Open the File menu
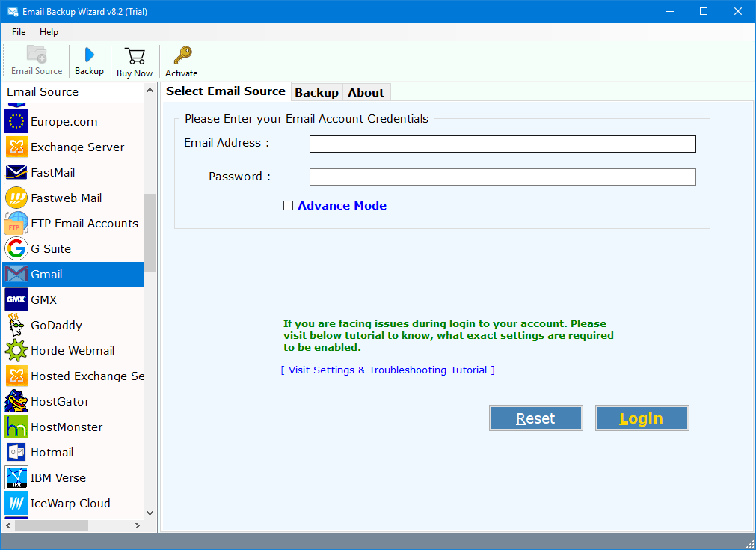Screen dimensions: 756x550 tap(19, 32)
